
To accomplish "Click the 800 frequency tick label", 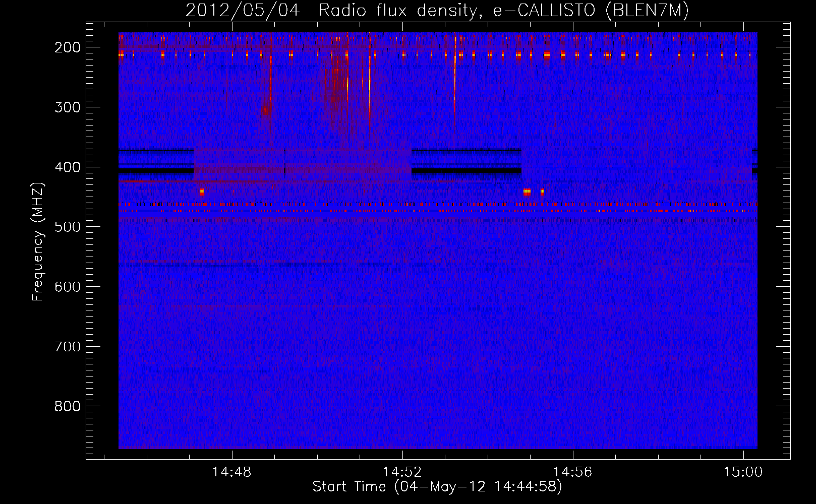I will point(67,406).
